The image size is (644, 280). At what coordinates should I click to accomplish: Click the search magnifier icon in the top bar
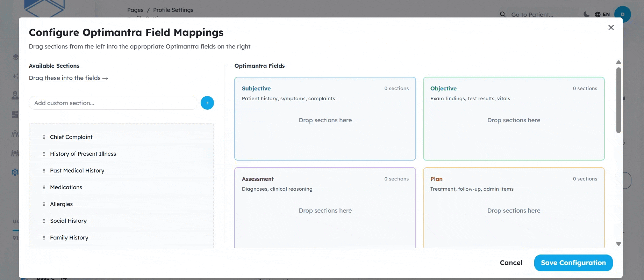(x=503, y=14)
